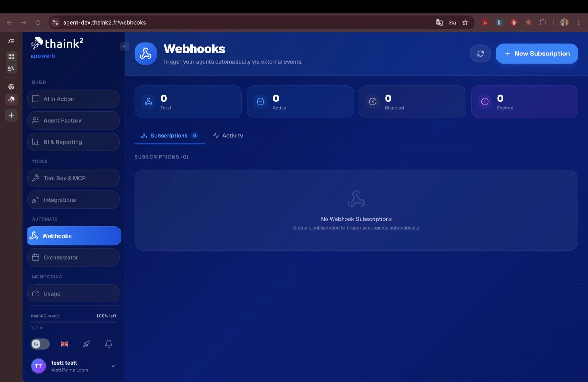This screenshot has height=382, width=588.
Task: Open the tab groups grid icon
Action: coord(11,56)
